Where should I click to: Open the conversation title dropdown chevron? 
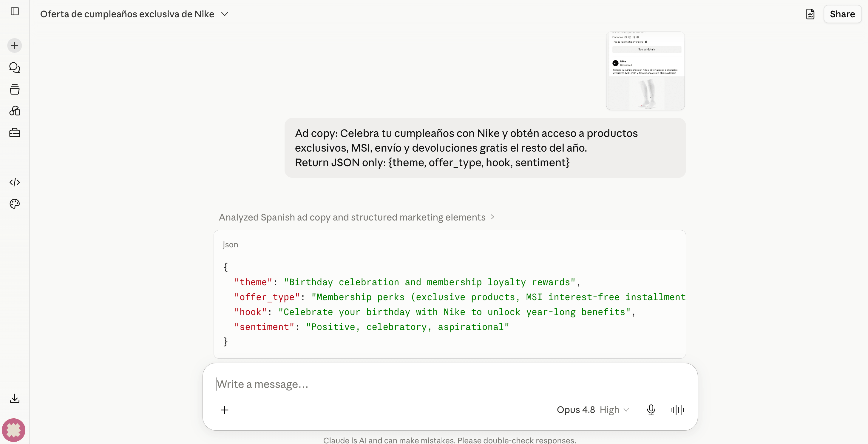[224, 14]
